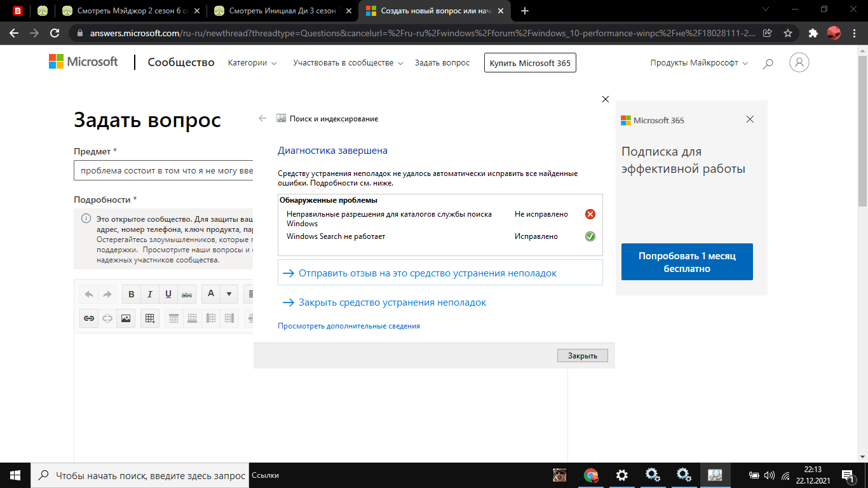Close the troubleshooter with X button
The image size is (868, 488).
pyautogui.click(x=605, y=99)
